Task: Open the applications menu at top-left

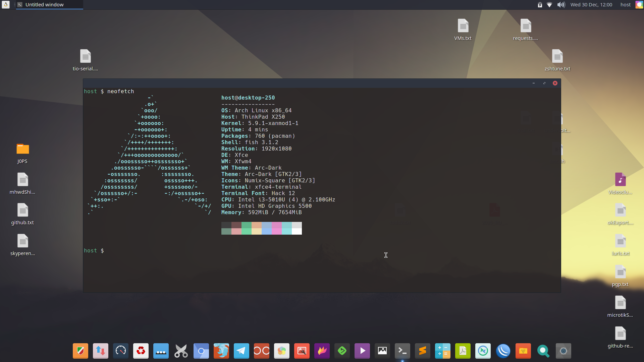Action: tap(6, 5)
